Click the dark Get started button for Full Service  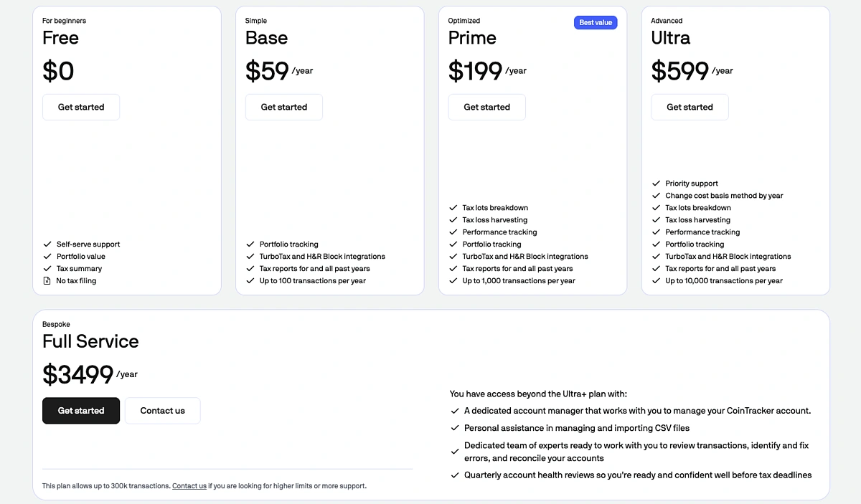click(81, 411)
